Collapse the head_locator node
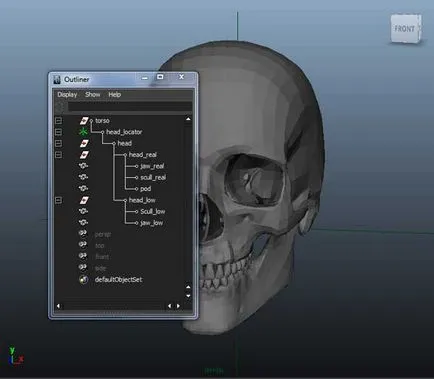This screenshot has height=379, width=434. pyautogui.click(x=58, y=132)
